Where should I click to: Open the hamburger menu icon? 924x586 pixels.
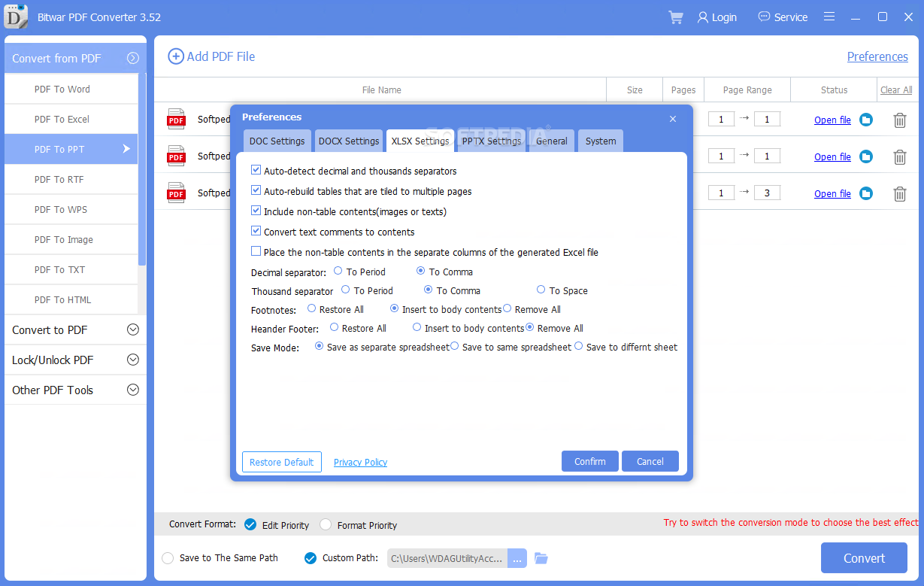(829, 17)
